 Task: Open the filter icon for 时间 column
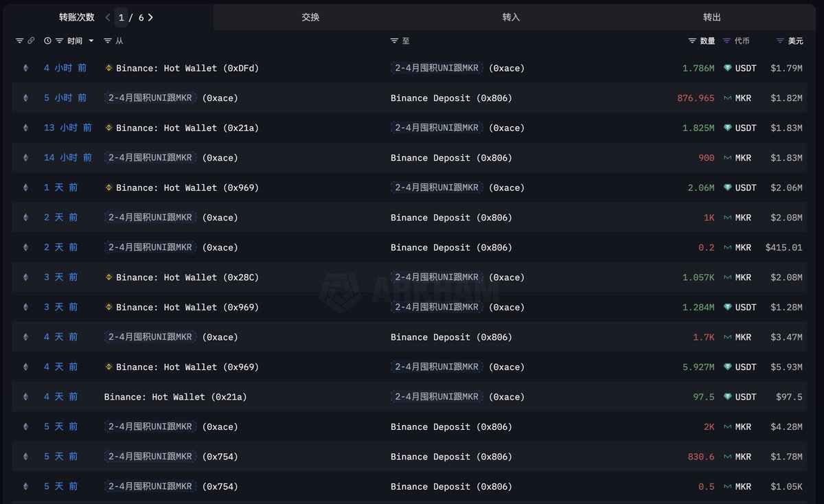[x=60, y=41]
